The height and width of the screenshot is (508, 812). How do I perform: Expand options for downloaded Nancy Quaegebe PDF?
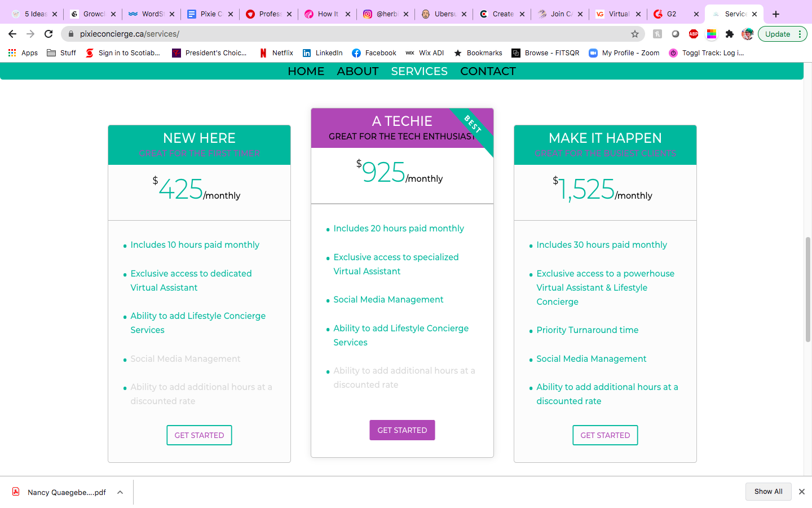(120, 492)
